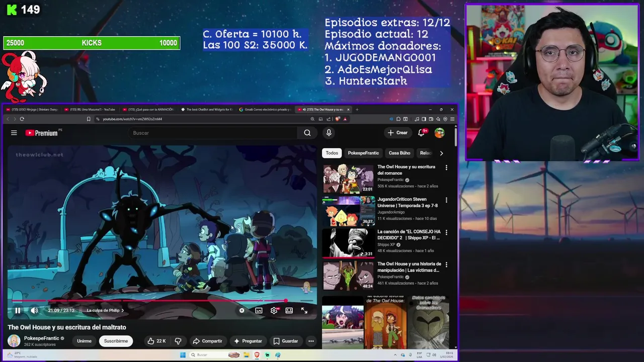The width and height of the screenshot is (644, 362).
Task: Open the zoom magnifier in address bar
Action: [312, 119]
